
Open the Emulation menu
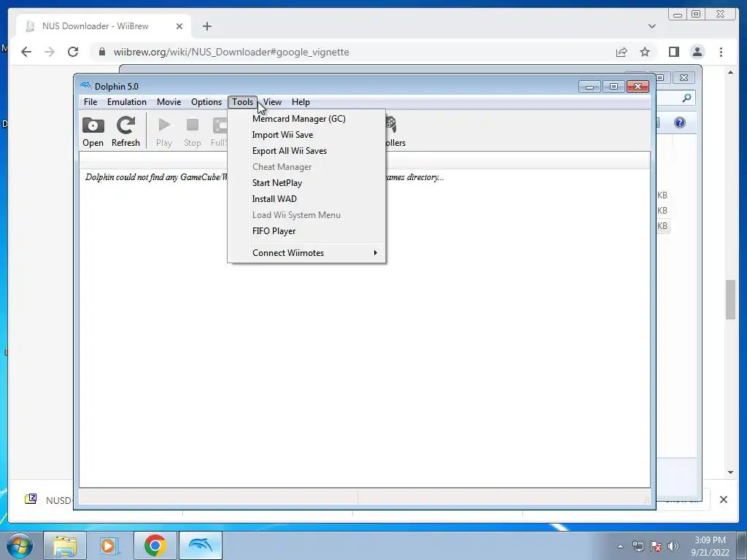coord(127,102)
